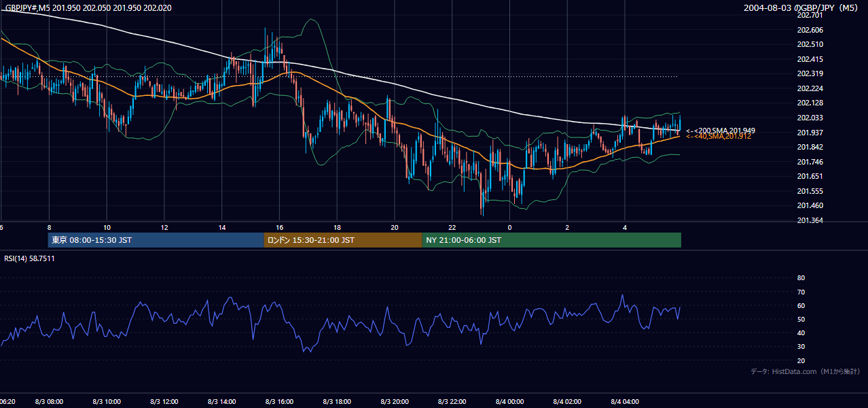Click the 8/3 10:00 time axis label
The width and height of the screenshot is (868, 408).
(107, 402)
